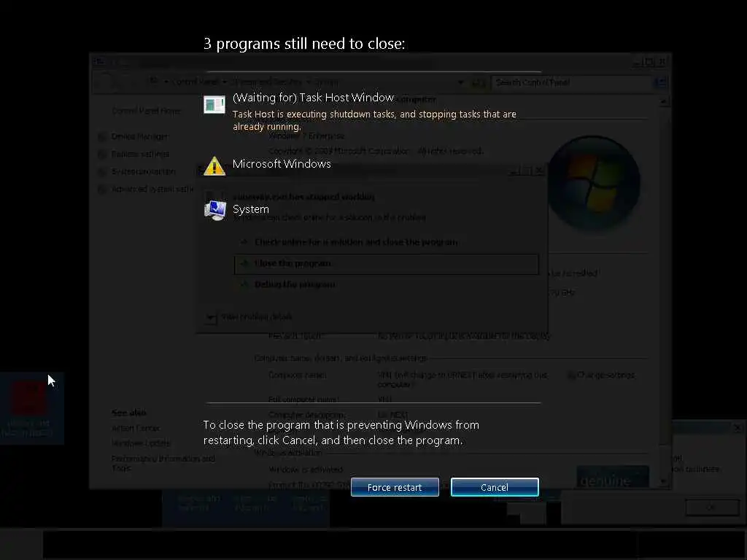Open Device Manager in the dimmed System window
747x560 pixels.
(x=139, y=136)
